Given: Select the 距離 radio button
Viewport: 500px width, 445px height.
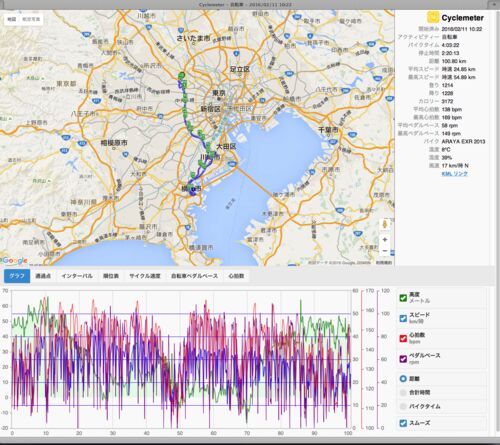Looking at the screenshot, I should pyautogui.click(x=403, y=379).
